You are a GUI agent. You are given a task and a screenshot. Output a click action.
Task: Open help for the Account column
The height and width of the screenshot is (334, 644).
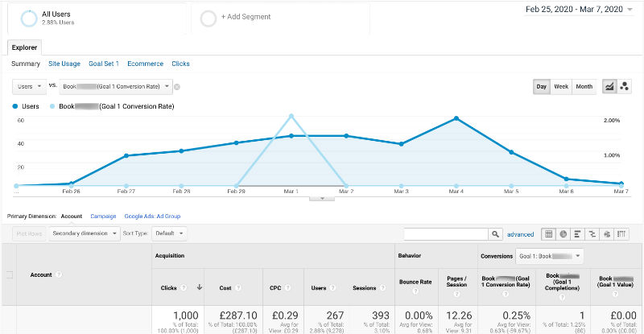pos(59,274)
